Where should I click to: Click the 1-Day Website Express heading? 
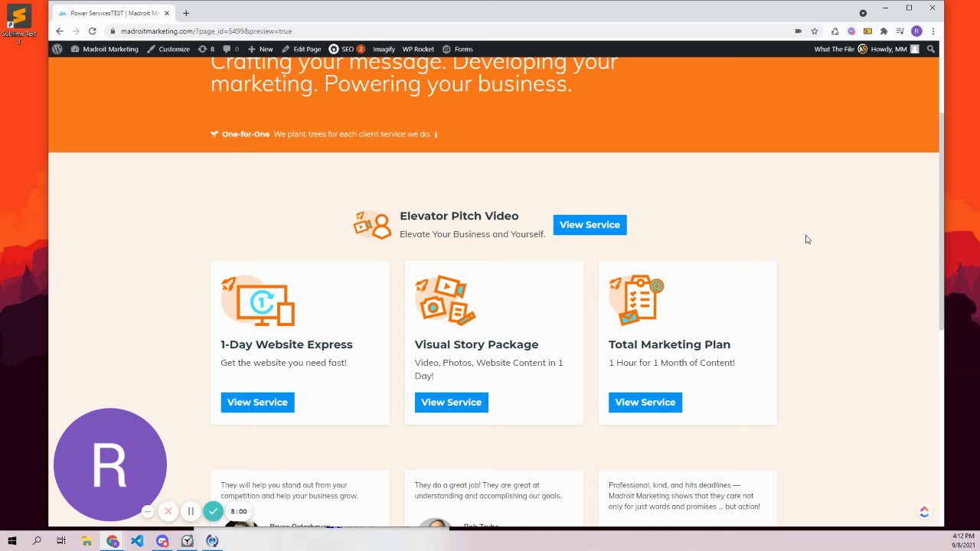[286, 344]
